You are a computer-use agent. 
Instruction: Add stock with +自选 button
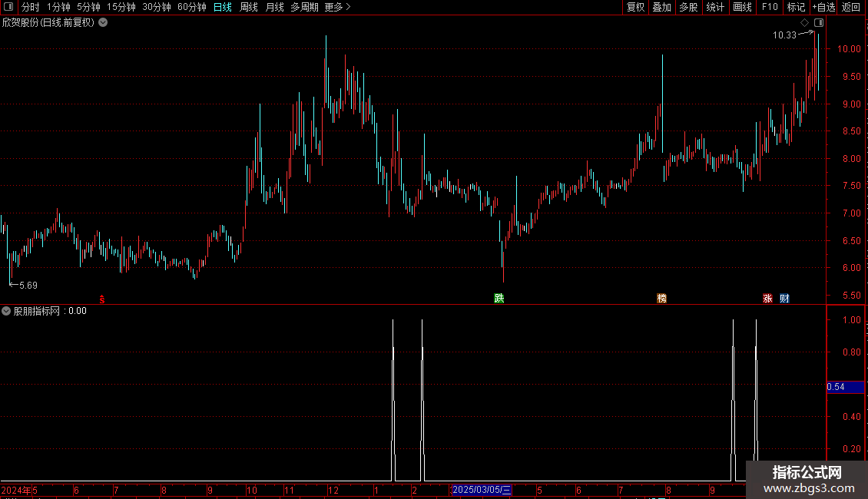tap(823, 7)
